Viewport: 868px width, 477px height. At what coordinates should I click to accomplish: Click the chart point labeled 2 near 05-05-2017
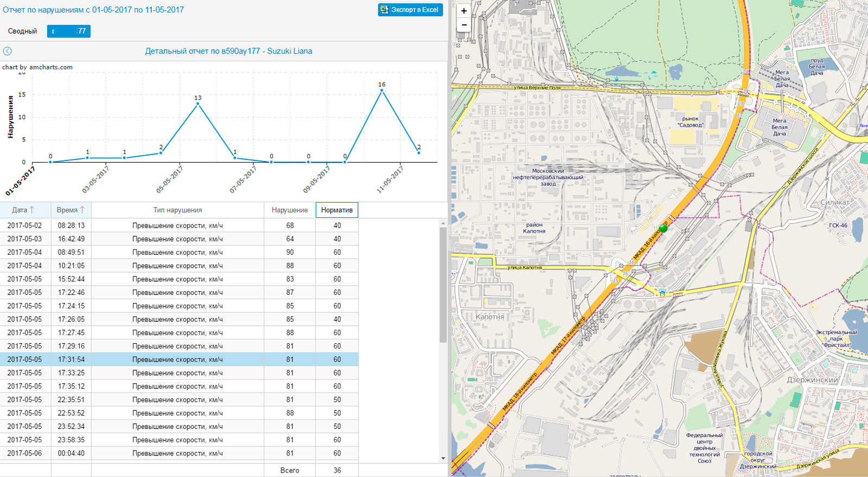pyautogui.click(x=161, y=153)
